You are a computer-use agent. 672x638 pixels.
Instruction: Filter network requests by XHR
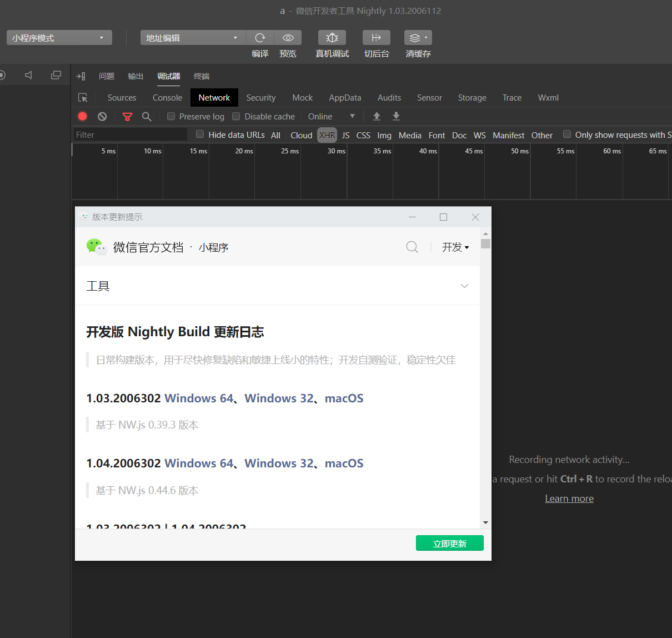point(327,135)
